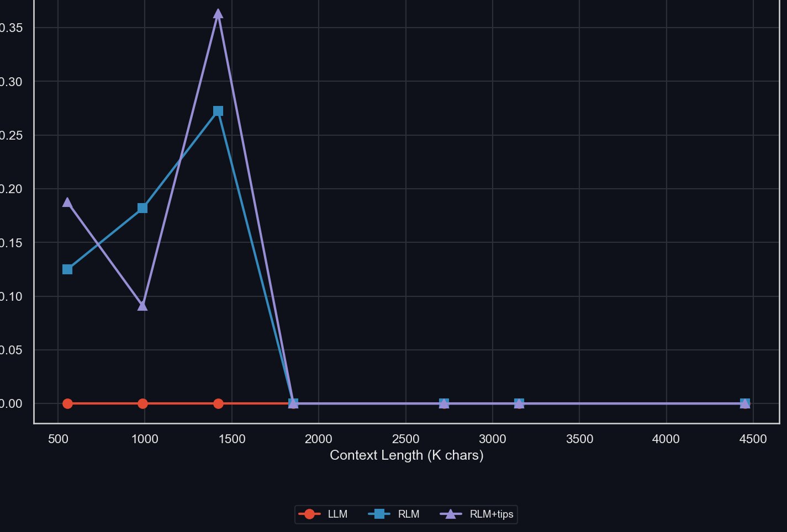Click the purple triangle RLM+tips legend marker
Screen dimensions: 787x532
pos(451,514)
